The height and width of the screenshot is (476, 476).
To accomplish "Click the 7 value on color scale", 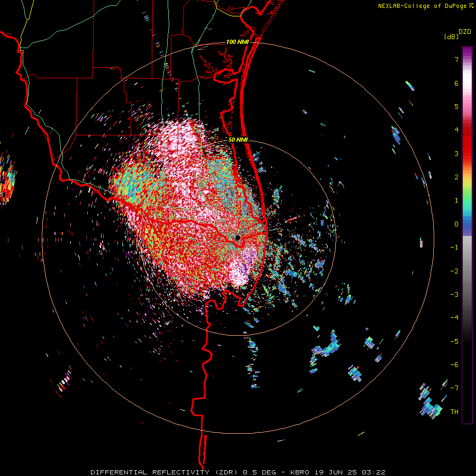I will 456,59.
